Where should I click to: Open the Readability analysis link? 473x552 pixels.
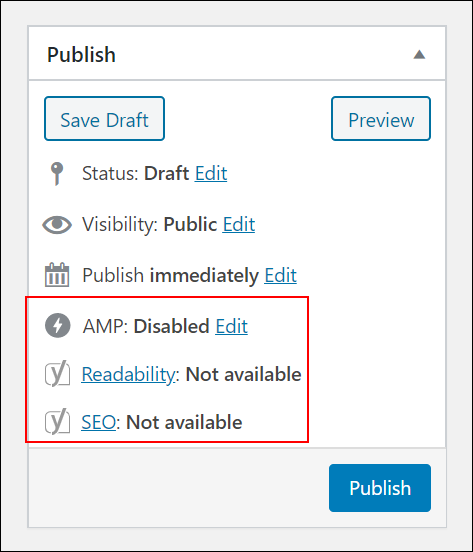point(128,374)
